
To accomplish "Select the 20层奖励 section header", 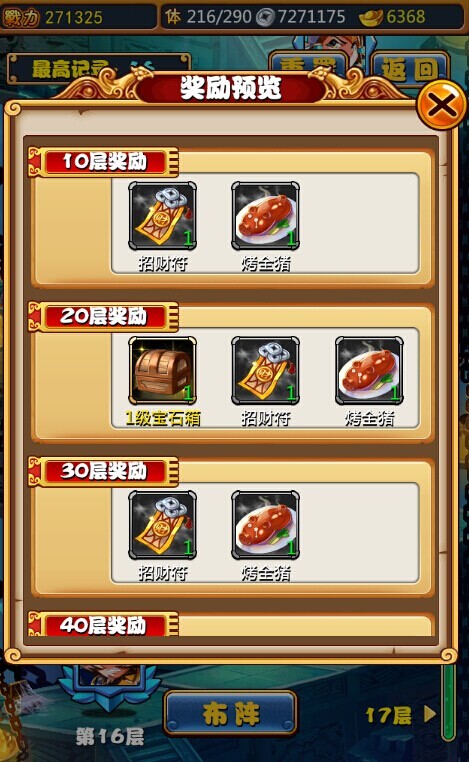I will pos(104,316).
